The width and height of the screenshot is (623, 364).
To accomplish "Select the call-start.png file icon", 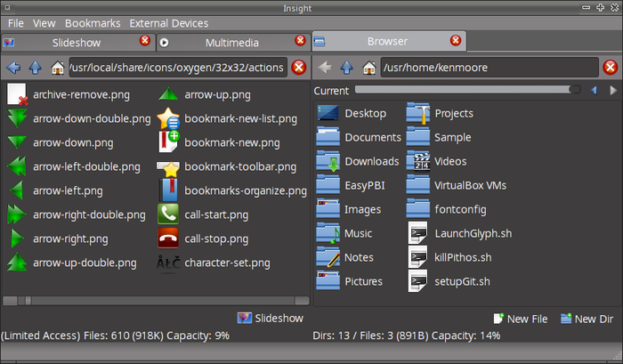I will point(169,214).
